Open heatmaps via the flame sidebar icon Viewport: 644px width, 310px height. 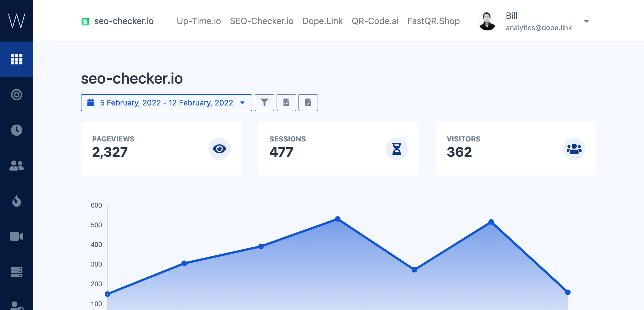[17, 201]
